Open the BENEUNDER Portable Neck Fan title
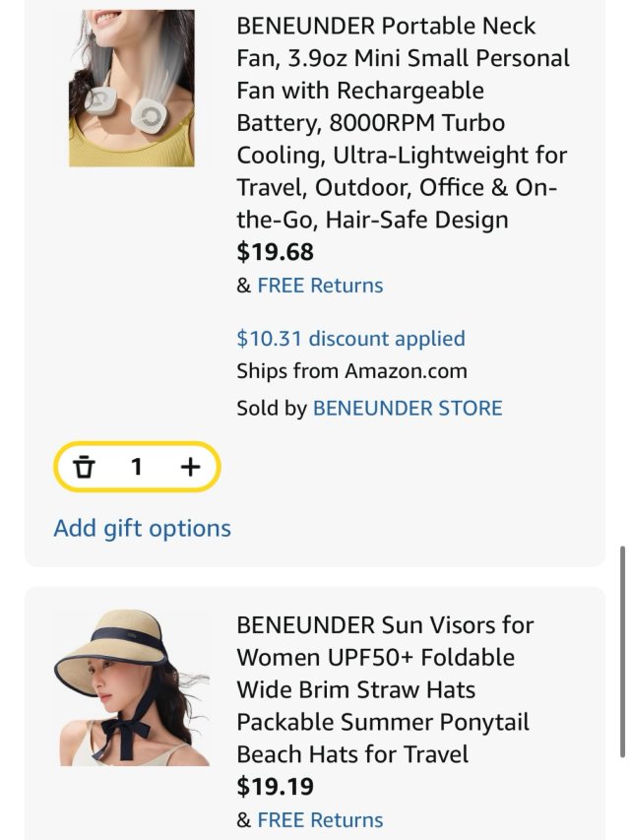The image size is (630, 840). click(403, 122)
